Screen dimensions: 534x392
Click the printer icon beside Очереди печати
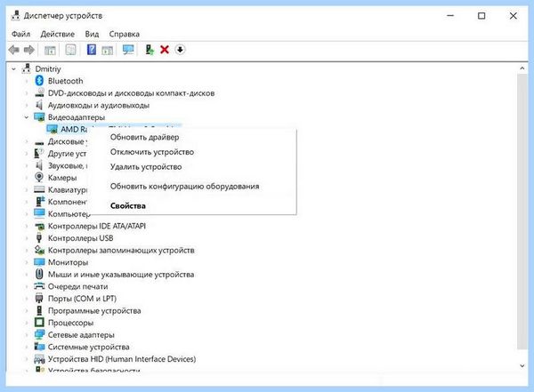tap(39, 286)
